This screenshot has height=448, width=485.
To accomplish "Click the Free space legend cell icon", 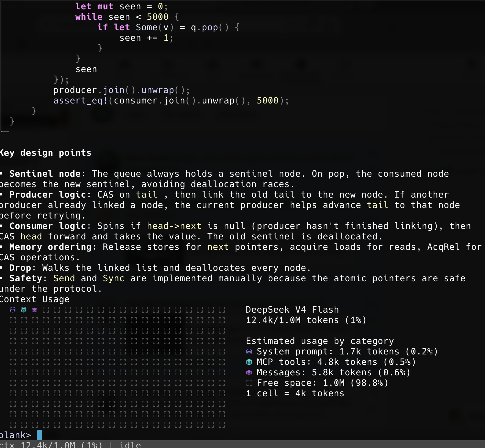I will tap(249, 383).
